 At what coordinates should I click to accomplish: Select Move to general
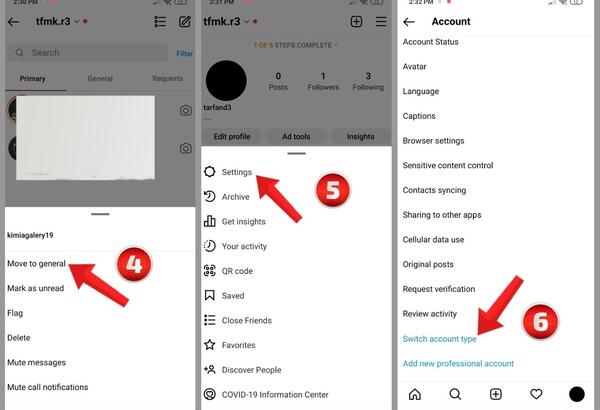point(36,263)
